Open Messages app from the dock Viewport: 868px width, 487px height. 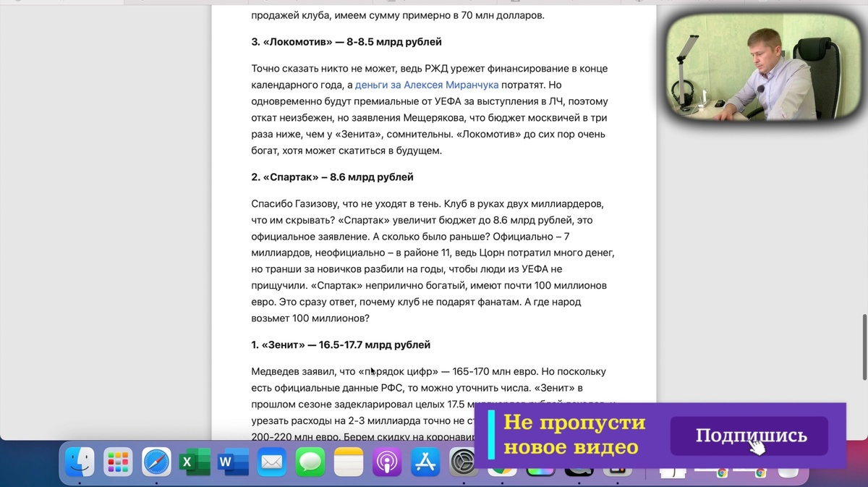click(x=310, y=462)
